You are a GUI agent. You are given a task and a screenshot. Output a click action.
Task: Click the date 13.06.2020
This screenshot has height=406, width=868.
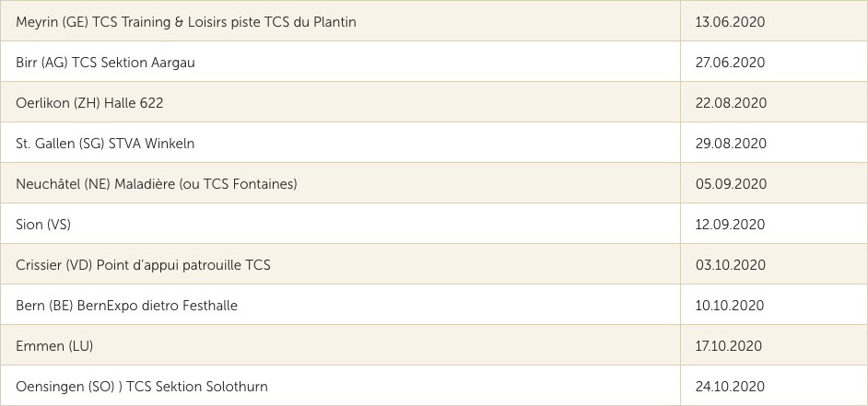[731, 21]
